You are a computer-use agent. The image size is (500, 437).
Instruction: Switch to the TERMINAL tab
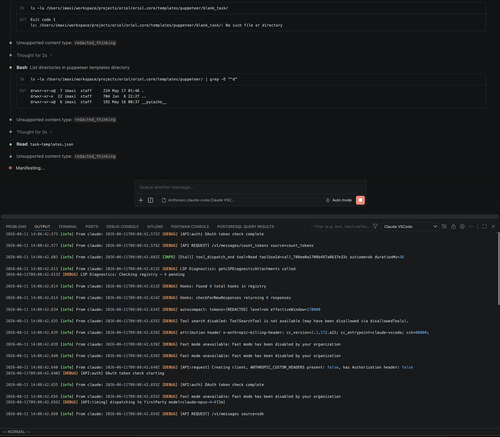pos(68,227)
